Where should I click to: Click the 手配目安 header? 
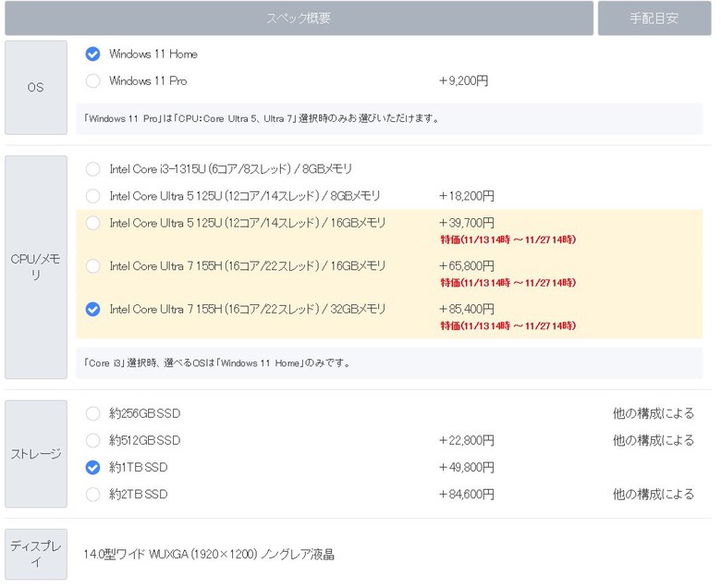point(654,18)
